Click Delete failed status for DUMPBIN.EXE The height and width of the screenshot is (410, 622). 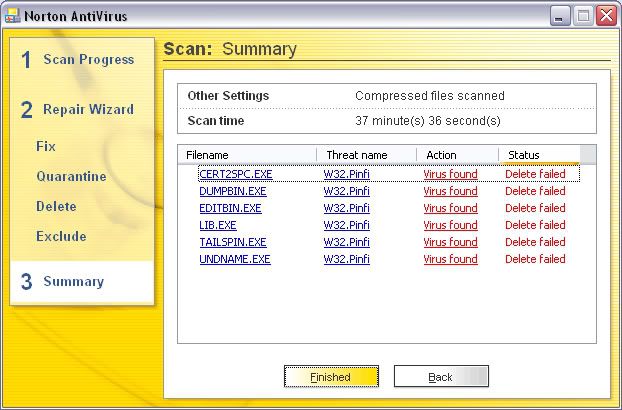pos(535,191)
